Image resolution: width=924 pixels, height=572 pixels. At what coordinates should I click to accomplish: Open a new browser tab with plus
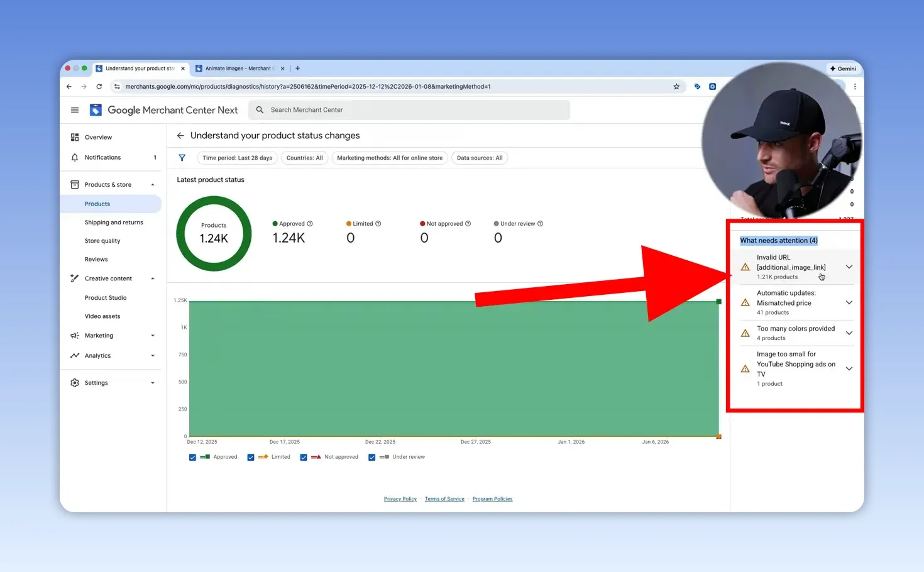pyautogui.click(x=297, y=69)
